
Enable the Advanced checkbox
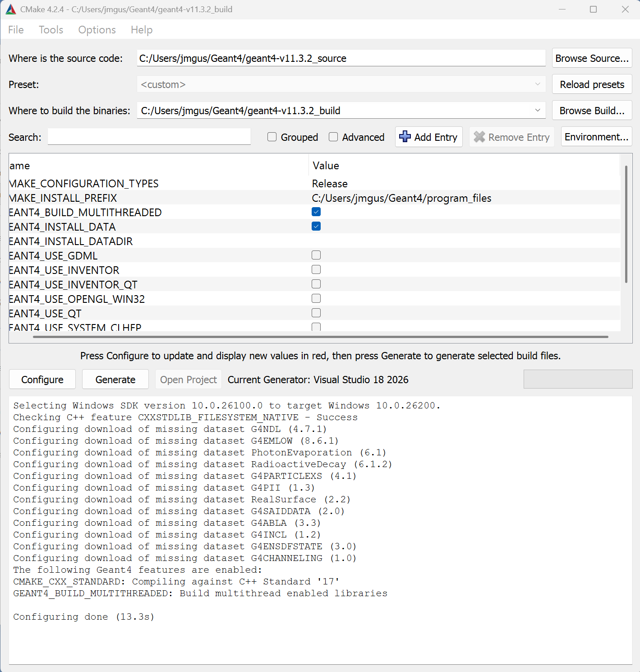tap(333, 137)
